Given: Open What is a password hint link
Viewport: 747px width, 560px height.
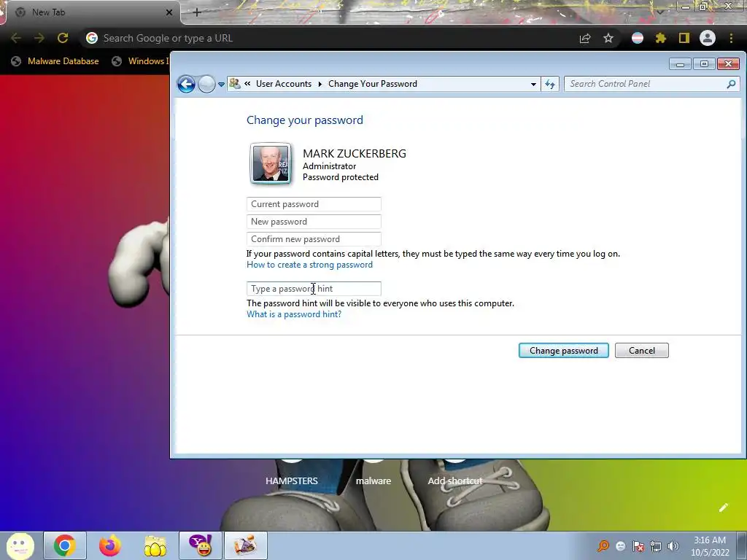Looking at the screenshot, I should (294, 314).
